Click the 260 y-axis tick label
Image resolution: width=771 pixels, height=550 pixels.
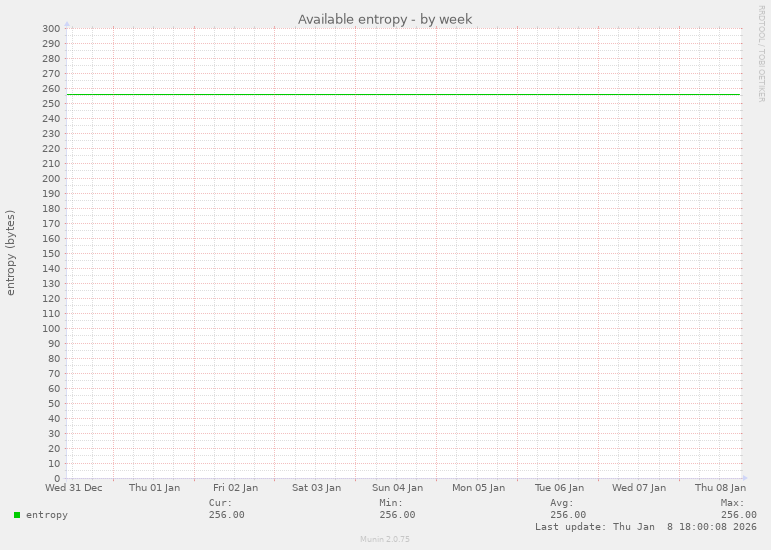(x=51, y=88)
